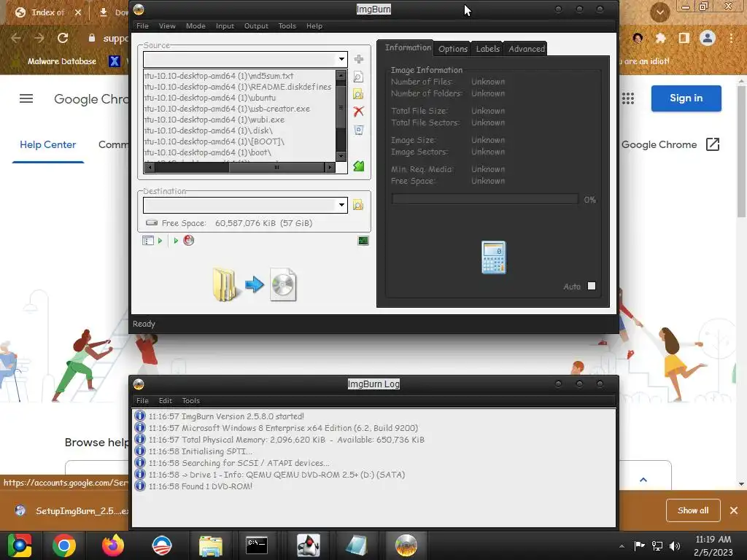Click the source list vertical scroll up arrow

[x=341, y=75]
